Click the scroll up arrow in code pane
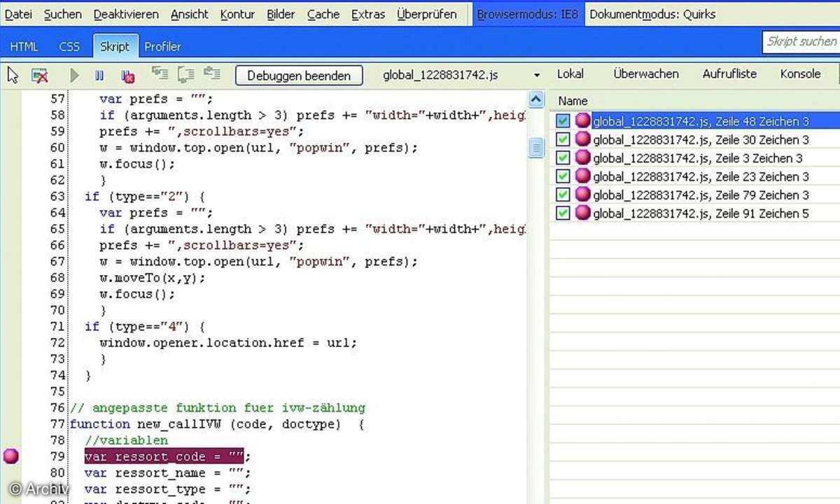 click(536, 100)
